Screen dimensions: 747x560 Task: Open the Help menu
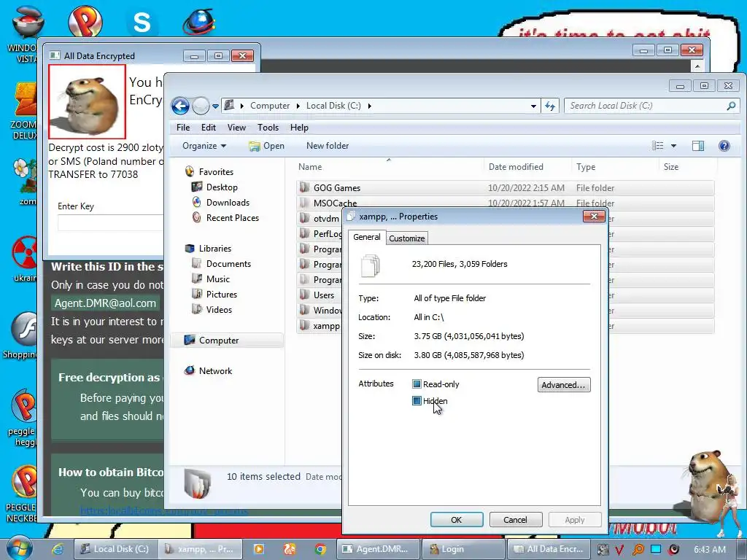pos(299,127)
